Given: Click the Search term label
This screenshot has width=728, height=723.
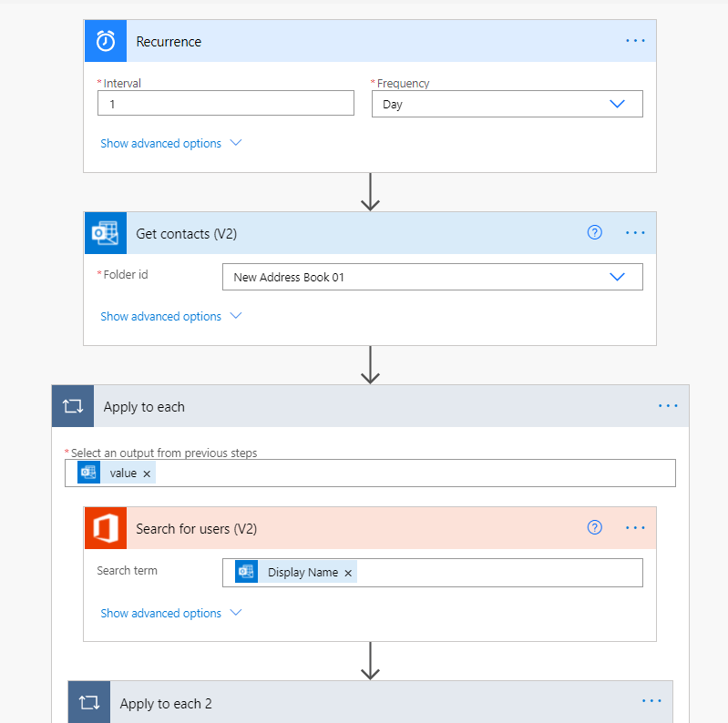Looking at the screenshot, I should (127, 570).
